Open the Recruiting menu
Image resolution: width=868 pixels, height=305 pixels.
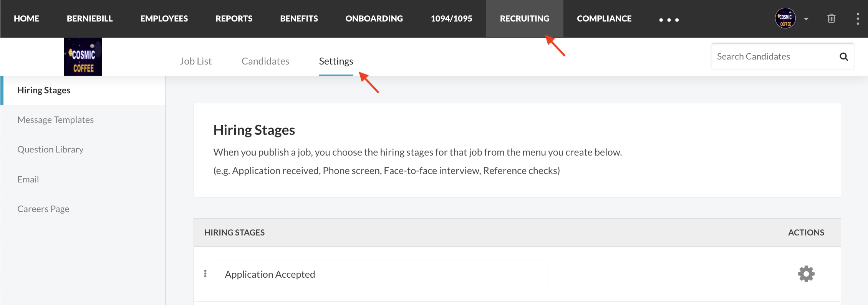[x=525, y=18]
